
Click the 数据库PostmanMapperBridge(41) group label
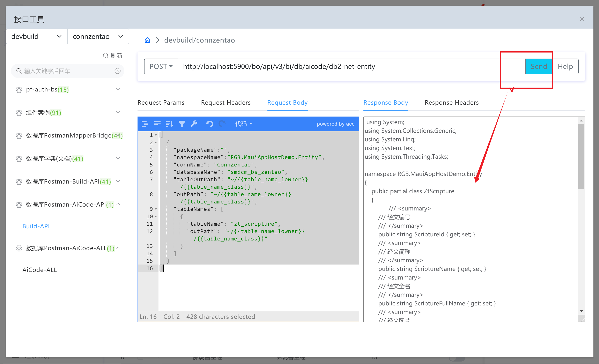pyautogui.click(x=74, y=136)
